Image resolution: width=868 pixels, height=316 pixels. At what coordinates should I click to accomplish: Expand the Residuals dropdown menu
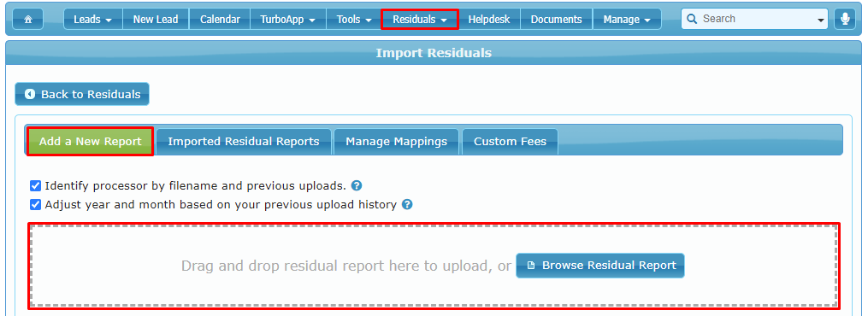[x=420, y=20]
